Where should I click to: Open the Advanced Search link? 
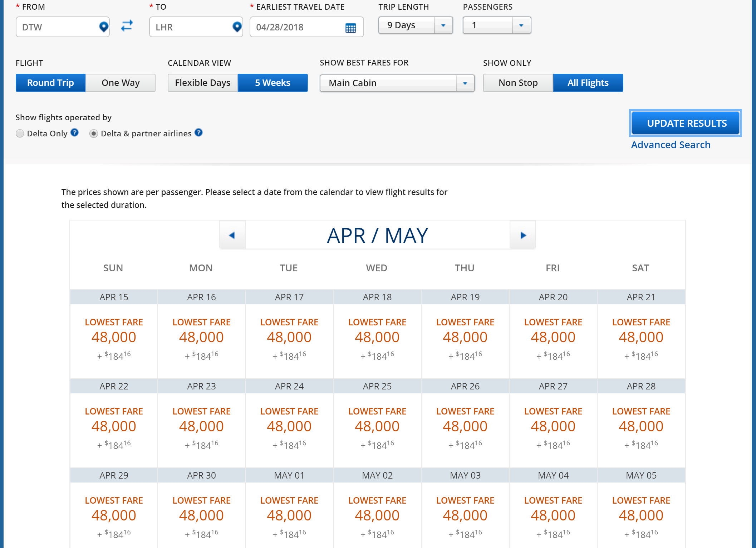pyautogui.click(x=671, y=145)
